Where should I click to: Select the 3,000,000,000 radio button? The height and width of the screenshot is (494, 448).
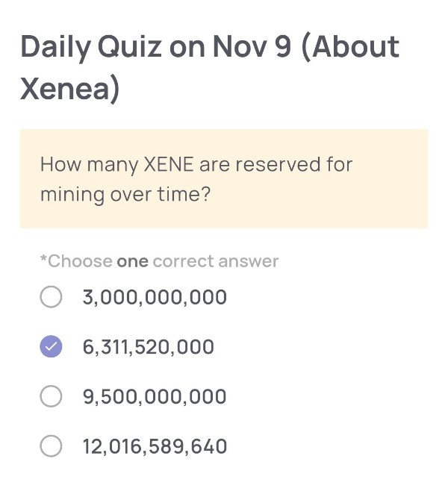pos(51,298)
